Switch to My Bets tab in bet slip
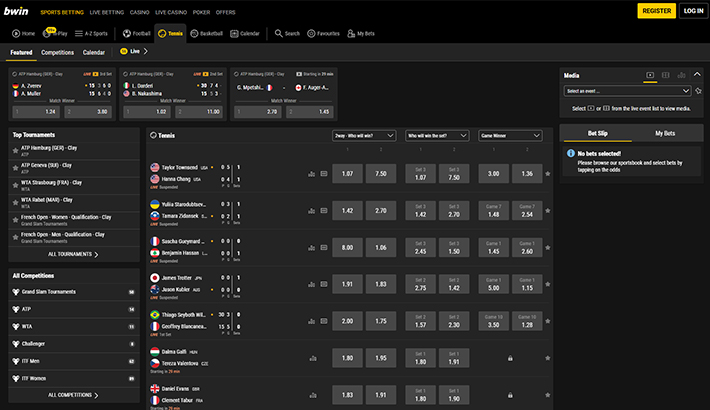This screenshot has height=410, width=710. tap(665, 134)
